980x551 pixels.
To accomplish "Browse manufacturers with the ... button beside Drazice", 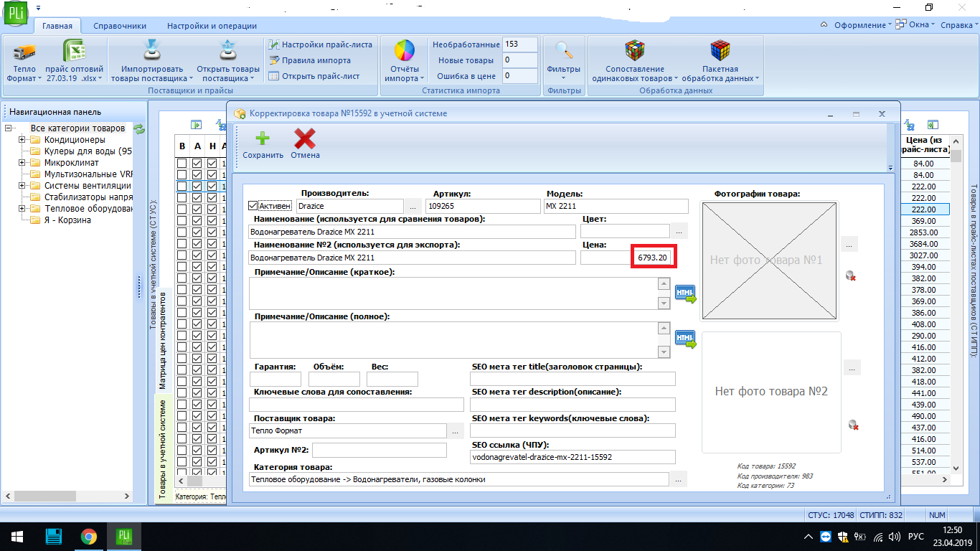I will point(413,207).
